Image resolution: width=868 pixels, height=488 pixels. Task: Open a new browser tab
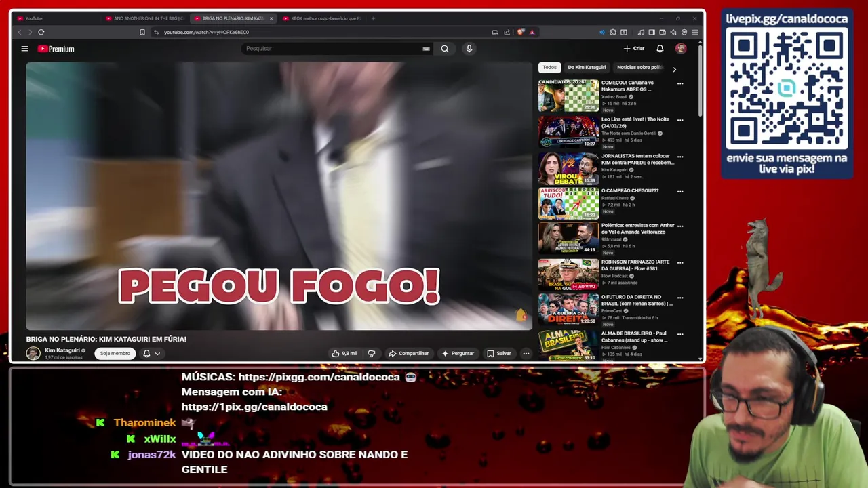pos(373,18)
